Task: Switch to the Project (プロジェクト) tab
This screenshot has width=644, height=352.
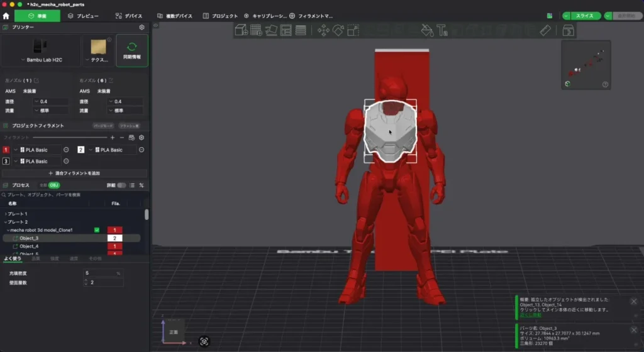Action: [x=221, y=16]
